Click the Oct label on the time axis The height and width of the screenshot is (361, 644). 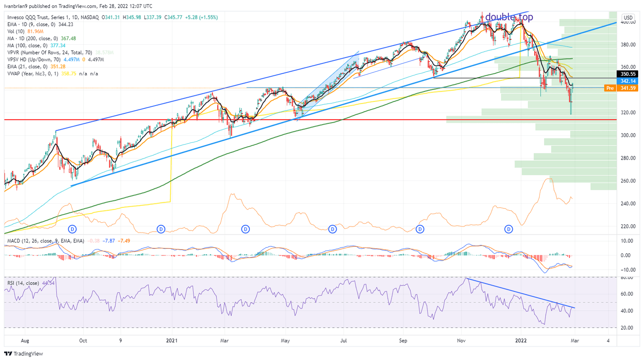click(83, 341)
